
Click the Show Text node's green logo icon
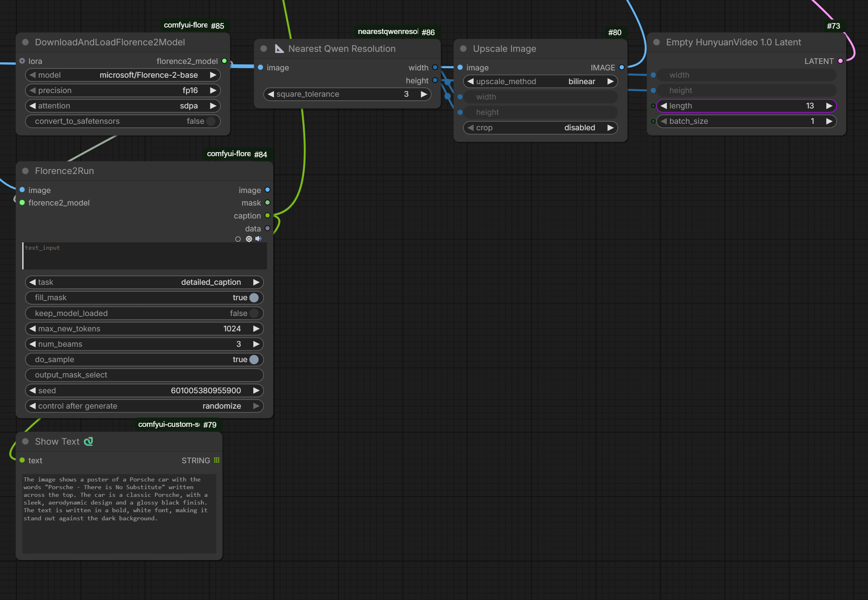88,441
